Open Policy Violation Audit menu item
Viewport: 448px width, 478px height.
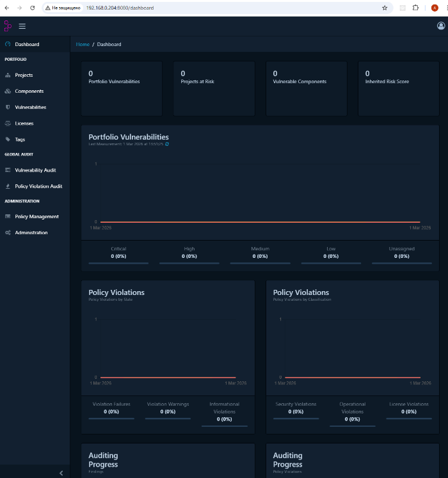tap(35, 186)
